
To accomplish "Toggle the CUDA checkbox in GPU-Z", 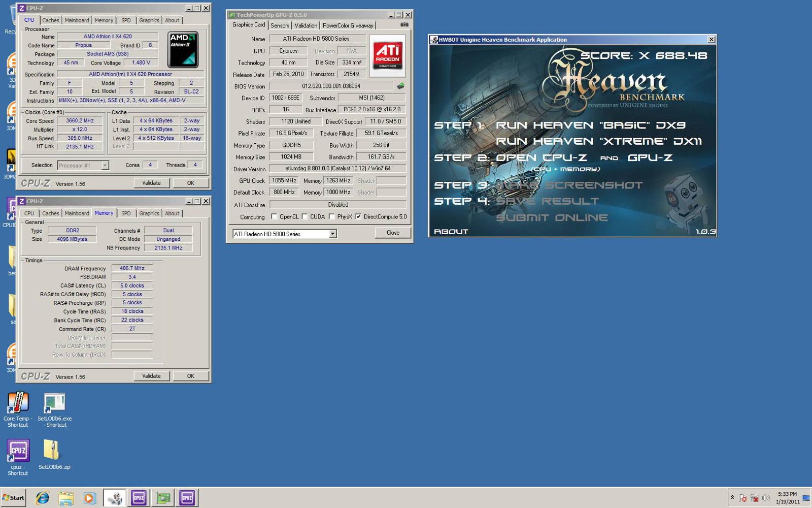I will [304, 217].
